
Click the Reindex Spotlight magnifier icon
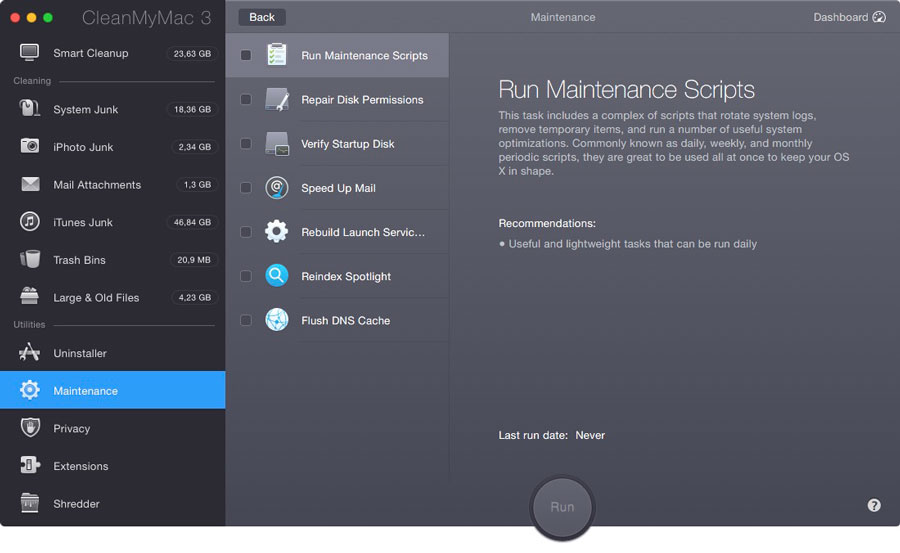click(x=277, y=276)
